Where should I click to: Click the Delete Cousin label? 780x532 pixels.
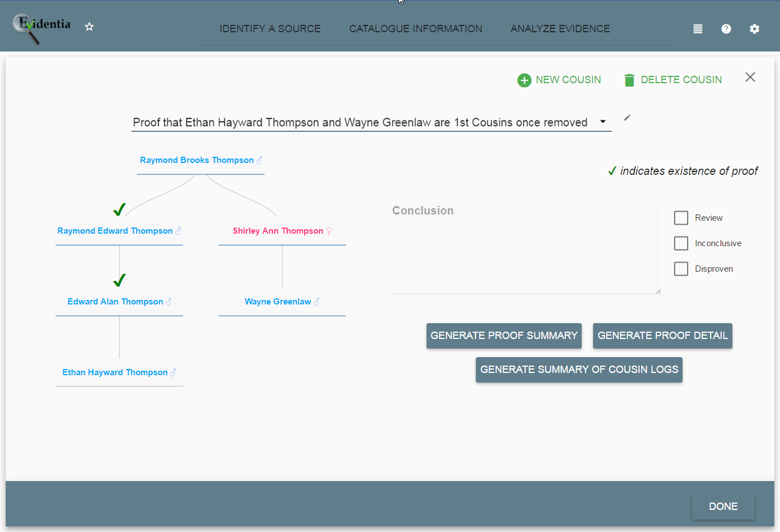[681, 80]
